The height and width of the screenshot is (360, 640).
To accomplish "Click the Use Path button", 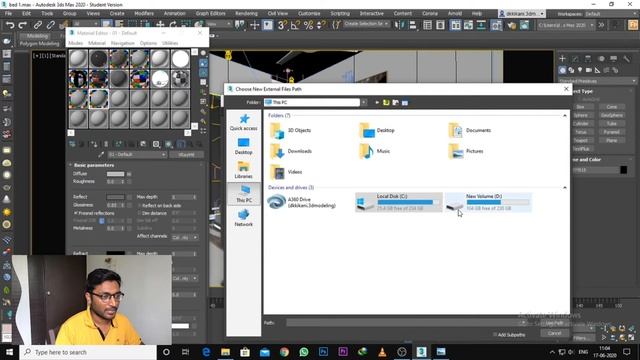I will tap(554, 323).
